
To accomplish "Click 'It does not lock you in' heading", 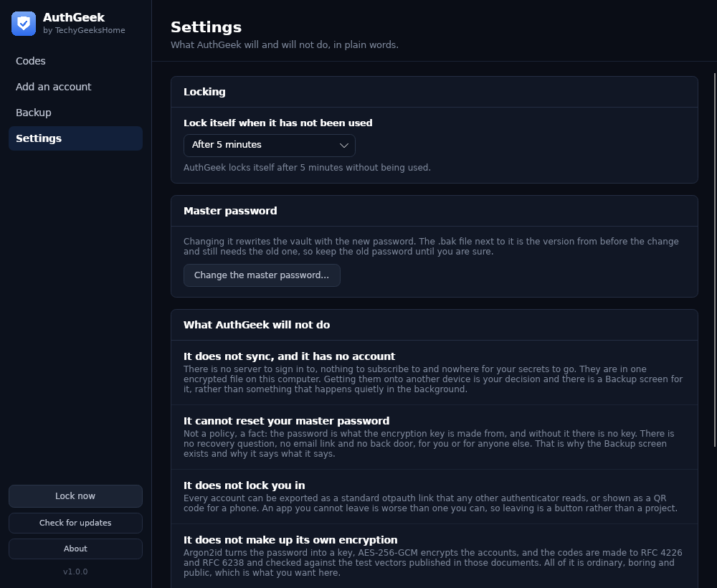I will [x=244, y=485].
